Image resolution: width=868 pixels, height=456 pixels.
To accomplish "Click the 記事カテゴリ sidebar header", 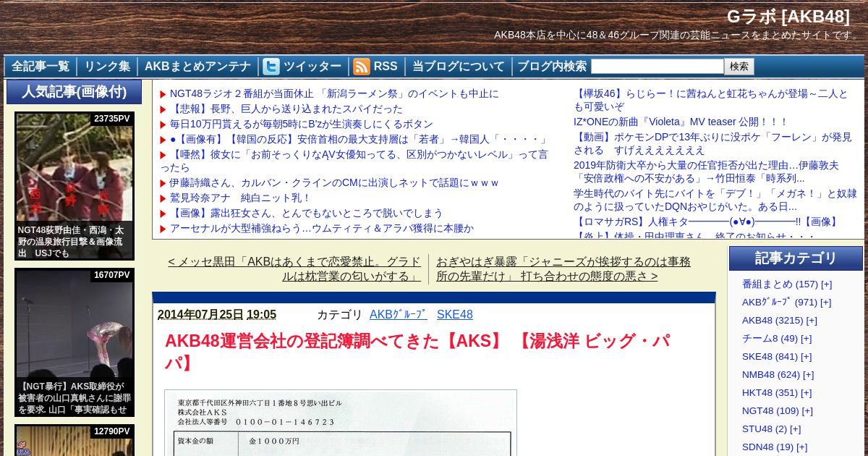I will 796,258.
